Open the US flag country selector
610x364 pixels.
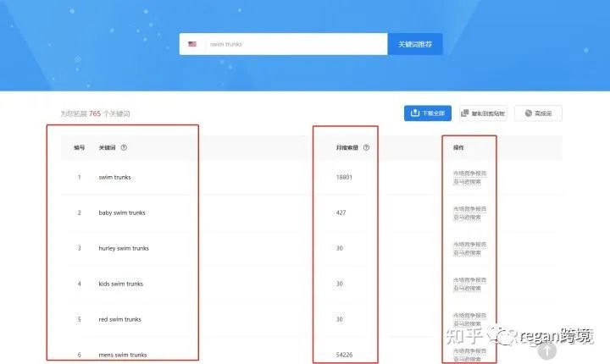tap(192, 44)
